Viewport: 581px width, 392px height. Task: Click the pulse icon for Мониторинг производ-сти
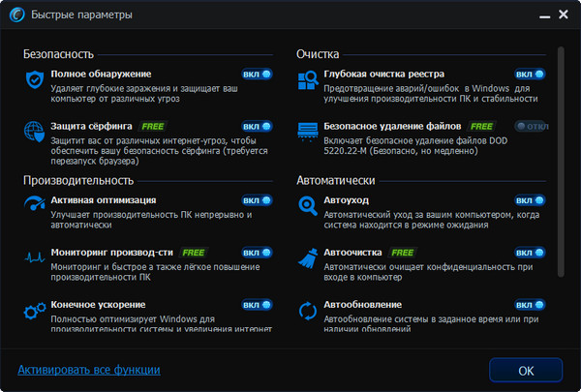[x=35, y=256]
